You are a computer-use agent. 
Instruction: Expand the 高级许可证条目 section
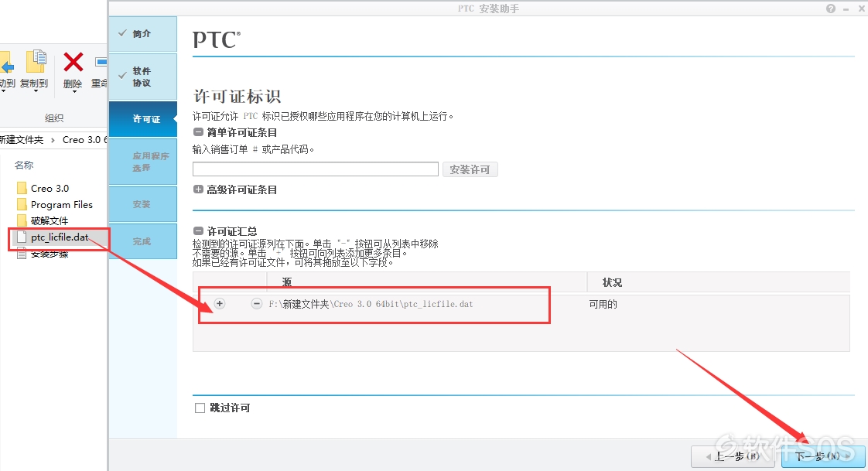[198, 189]
